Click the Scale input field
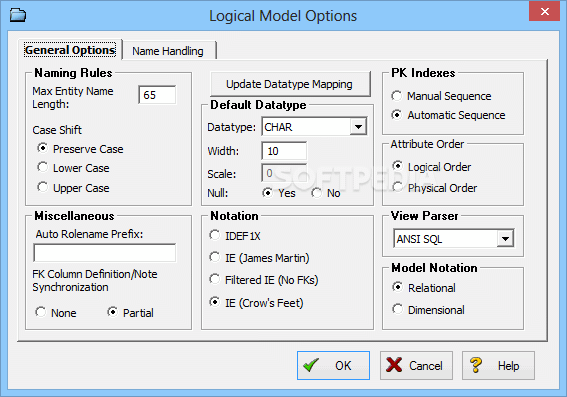 pos(284,173)
